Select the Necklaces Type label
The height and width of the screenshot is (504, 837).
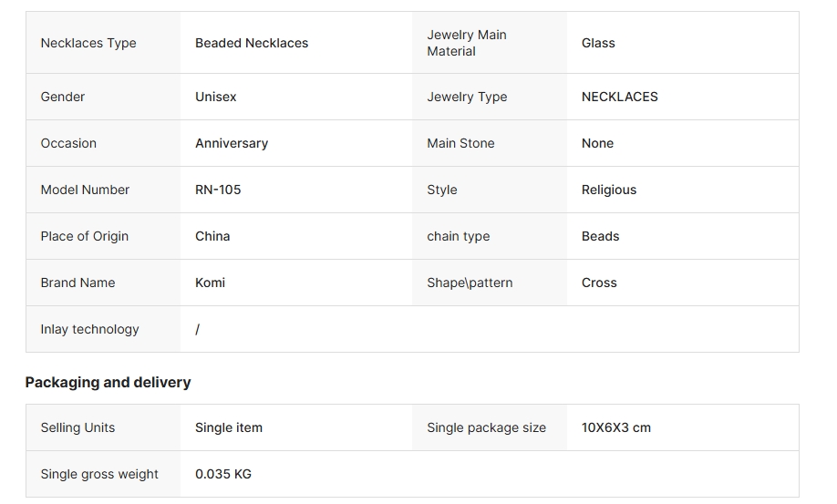(x=88, y=43)
